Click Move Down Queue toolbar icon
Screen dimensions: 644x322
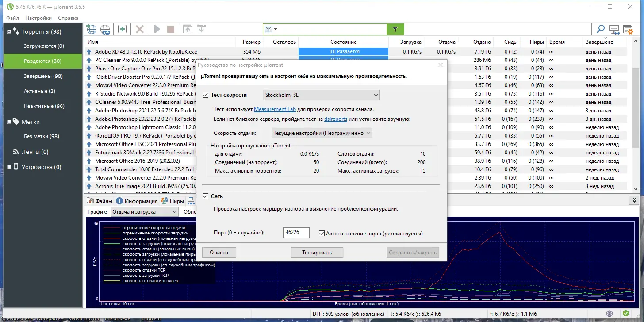tap(201, 29)
